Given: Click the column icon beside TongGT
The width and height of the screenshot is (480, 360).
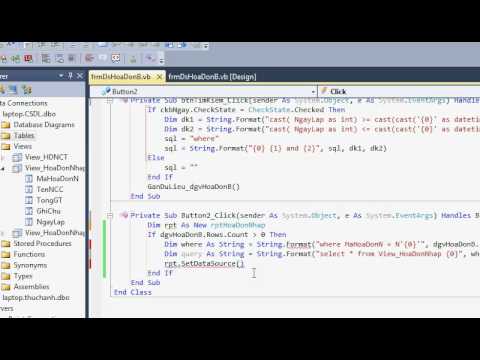Looking at the screenshot, I should (29, 200).
